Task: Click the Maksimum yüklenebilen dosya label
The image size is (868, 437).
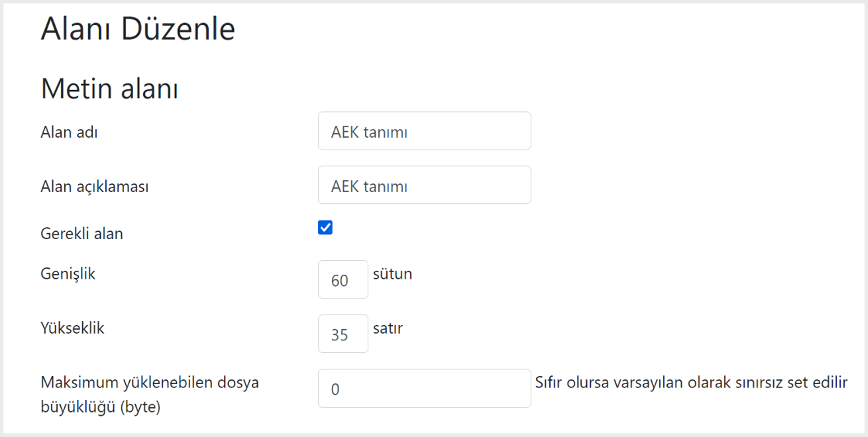Action: 150,383
